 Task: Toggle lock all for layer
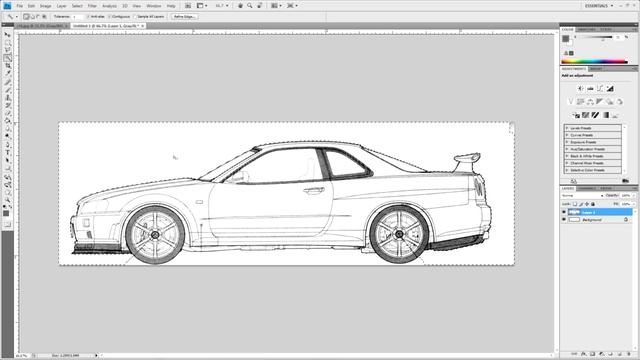click(x=593, y=204)
